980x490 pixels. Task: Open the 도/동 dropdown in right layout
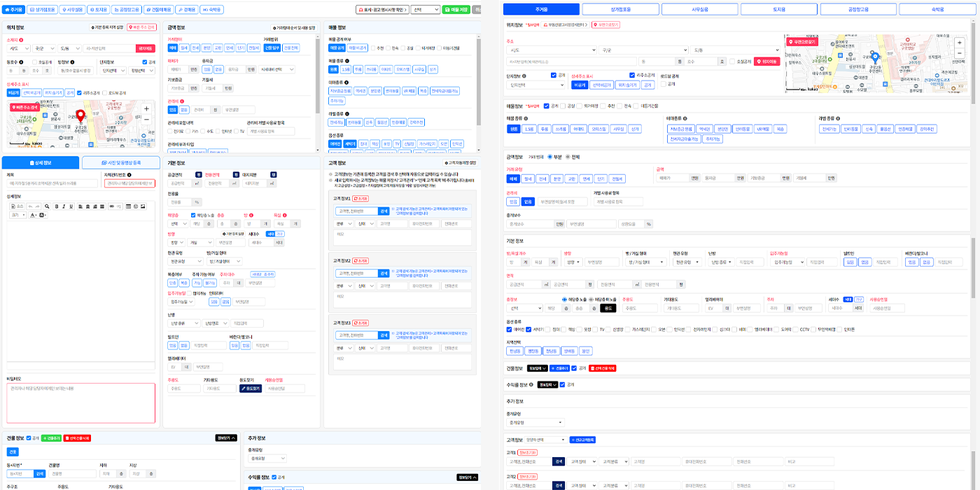735,50
